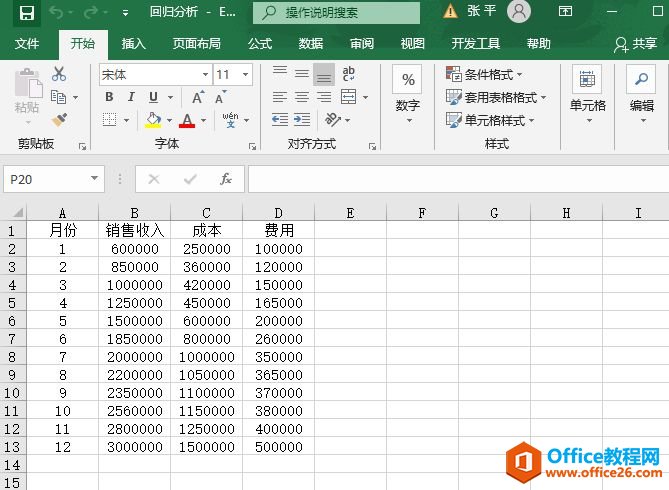Click the 共享 share button
This screenshot has width=669, height=490.
click(x=635, y=44)
